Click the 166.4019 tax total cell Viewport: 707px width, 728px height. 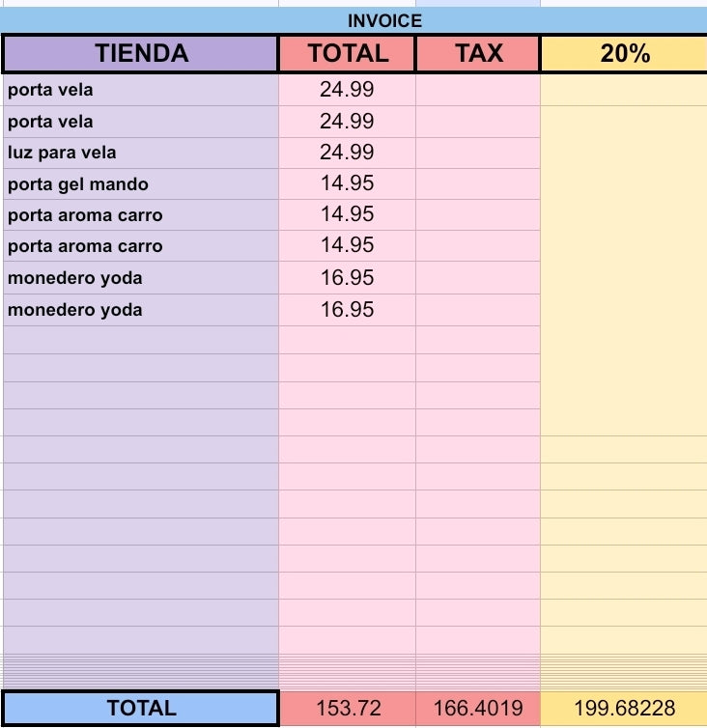coord(478,709)
